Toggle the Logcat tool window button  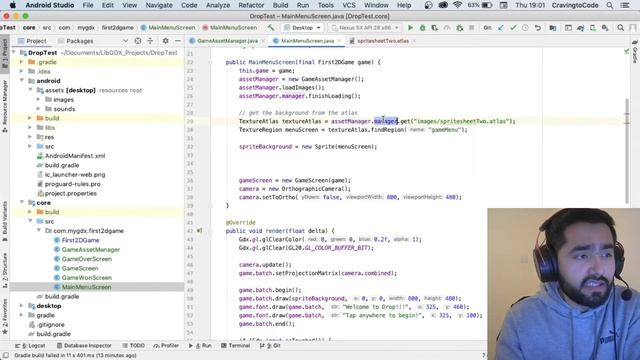click(30, 346)
